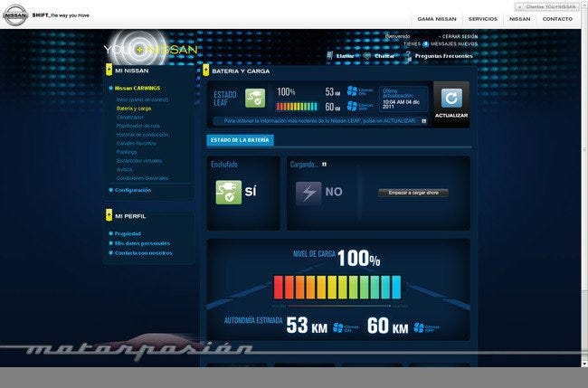Click the blue bullet beside Nissan CARWINGS
This screenshot has width=588, height=388.
110,89
